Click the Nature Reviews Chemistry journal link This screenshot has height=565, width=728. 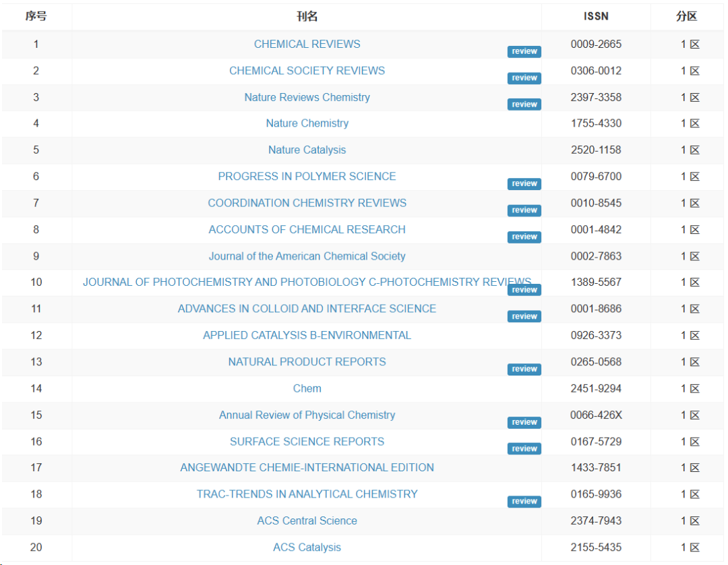coord(307,97)
